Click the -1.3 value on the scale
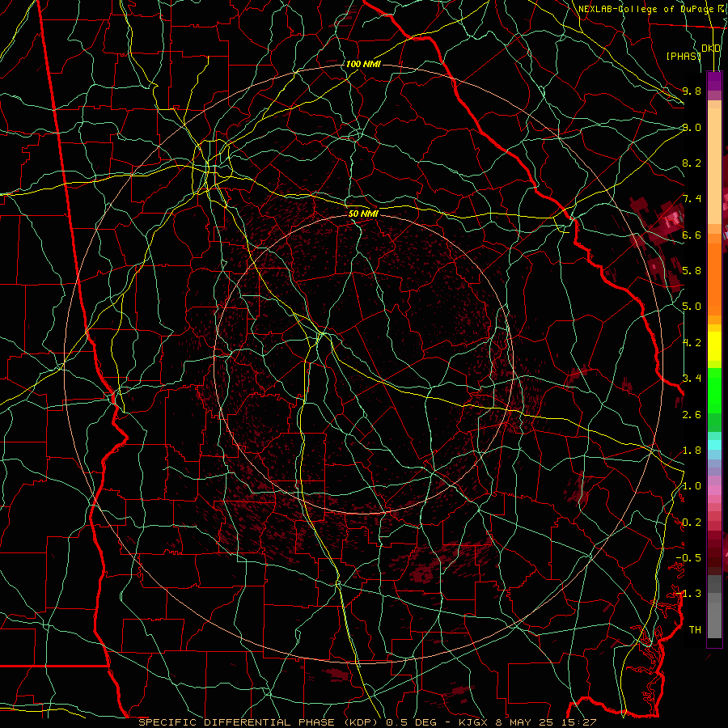The height and width of the screenshot is (728, 728). point(689,594)
